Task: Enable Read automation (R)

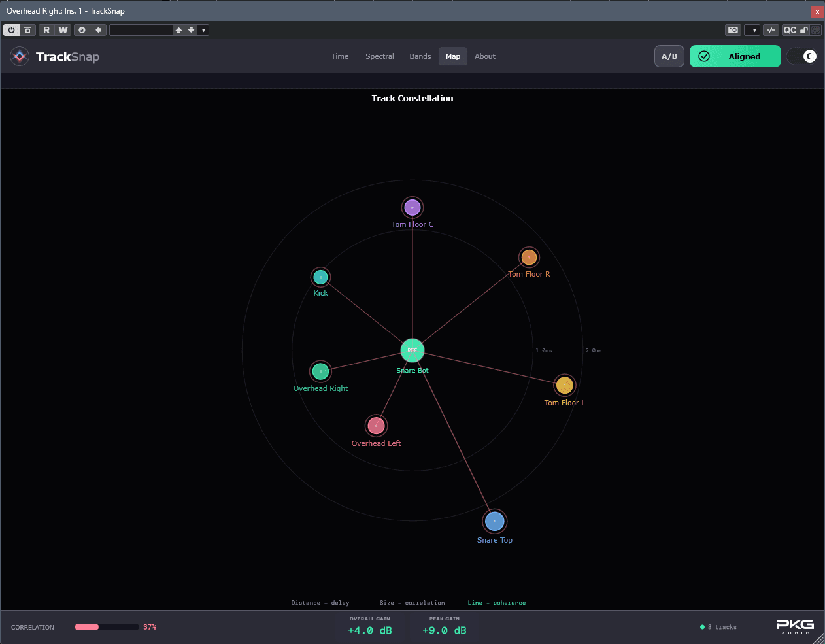Action: click(46, 30)
